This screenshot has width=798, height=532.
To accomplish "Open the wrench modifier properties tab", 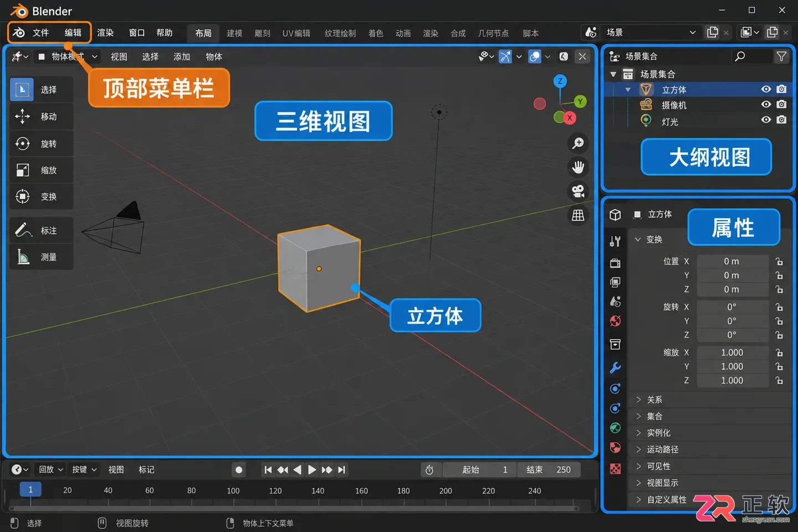I will pyautogui.click(x=615, y=367).
